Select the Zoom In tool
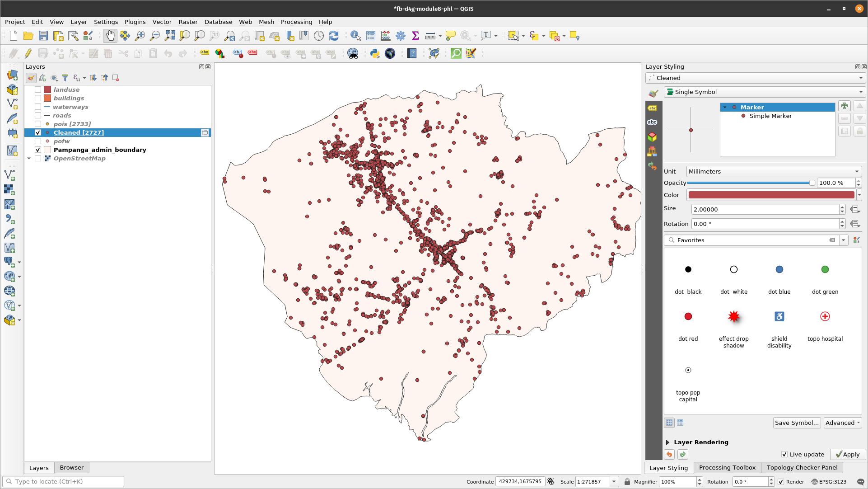The image size is (868, 489). pos(140,36)
